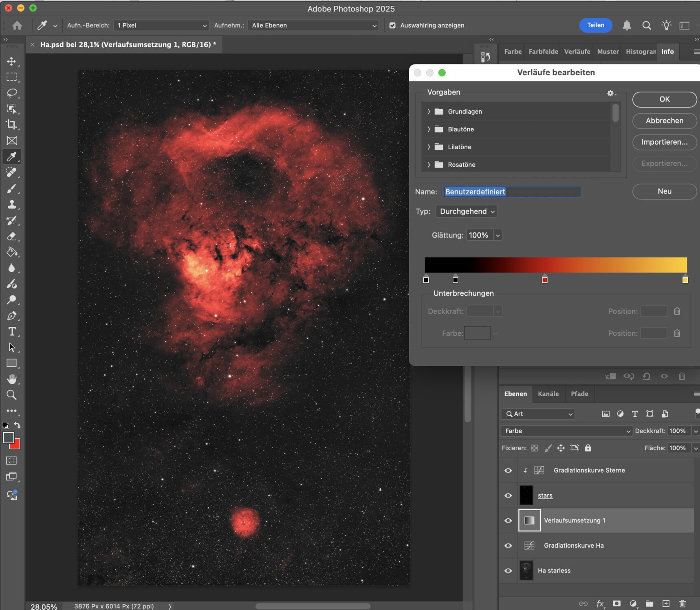Open the Aufnehm. Alle Ebenen dropdown
Screen dimensions: 700x610
[313, 25]
